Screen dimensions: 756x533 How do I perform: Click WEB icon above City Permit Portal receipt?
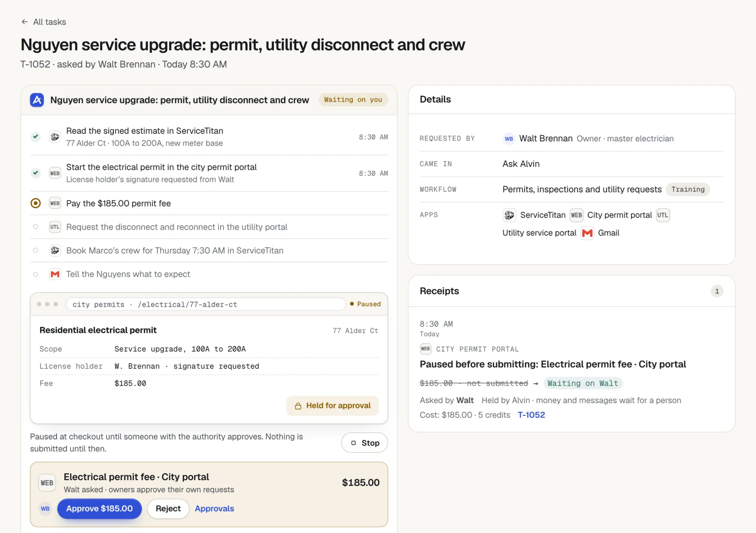425,349
